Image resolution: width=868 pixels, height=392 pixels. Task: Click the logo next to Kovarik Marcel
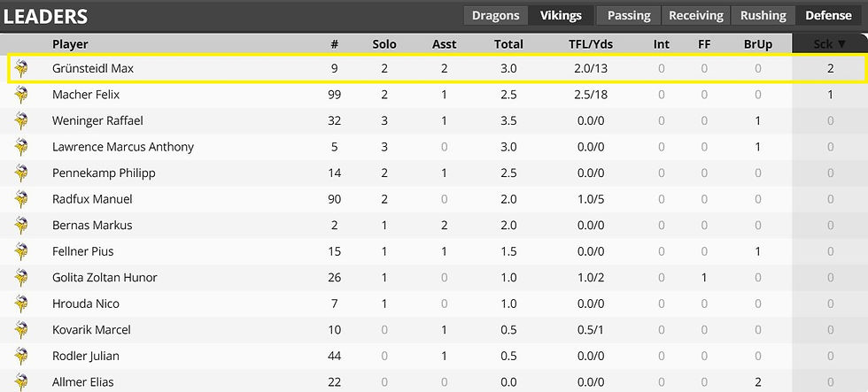21,330
